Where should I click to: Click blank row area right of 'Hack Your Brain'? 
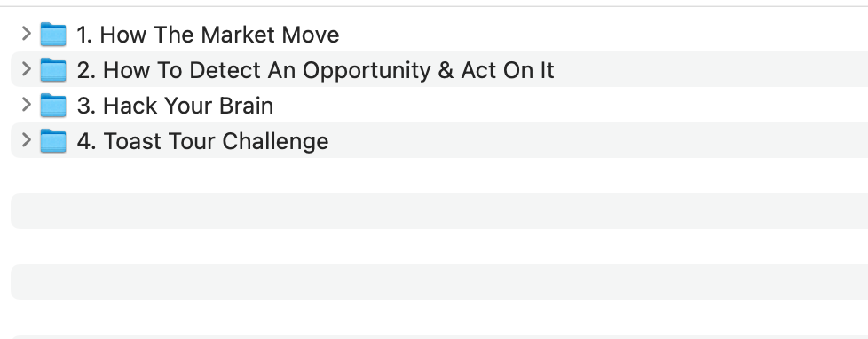tap(571, 105)
